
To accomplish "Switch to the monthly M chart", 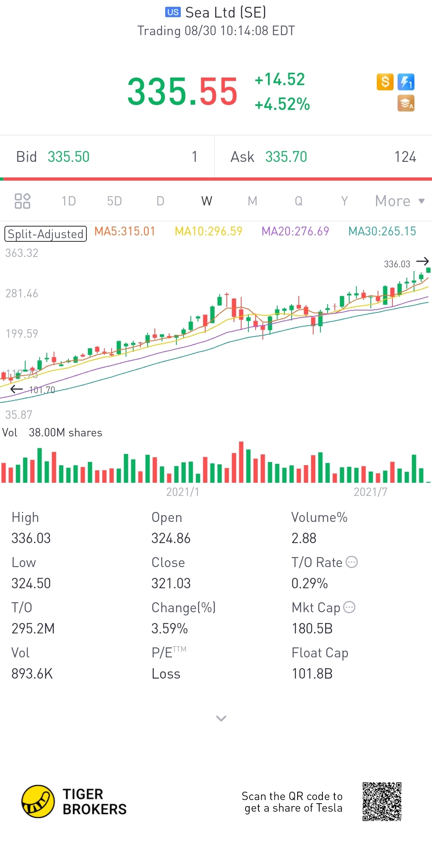I will (252, 201).
